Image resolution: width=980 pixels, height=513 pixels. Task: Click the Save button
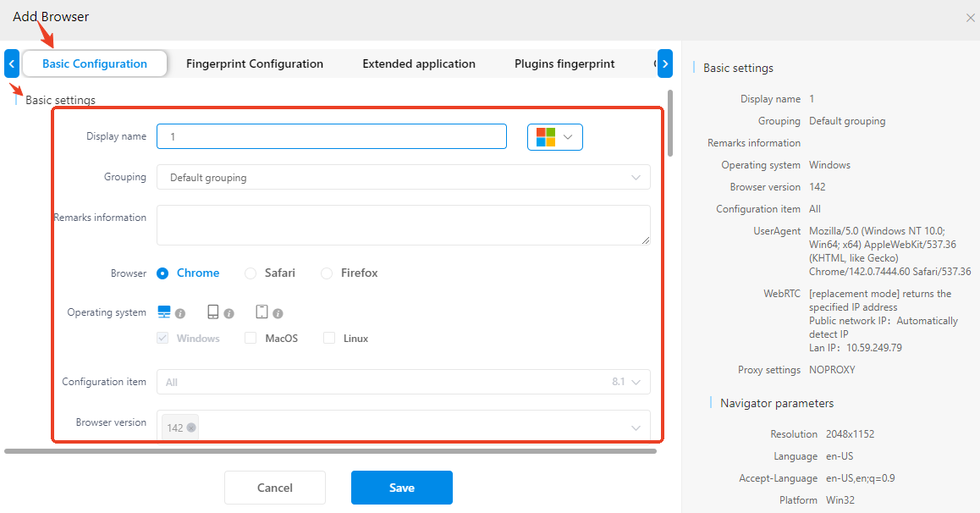(x=402, y=488)
